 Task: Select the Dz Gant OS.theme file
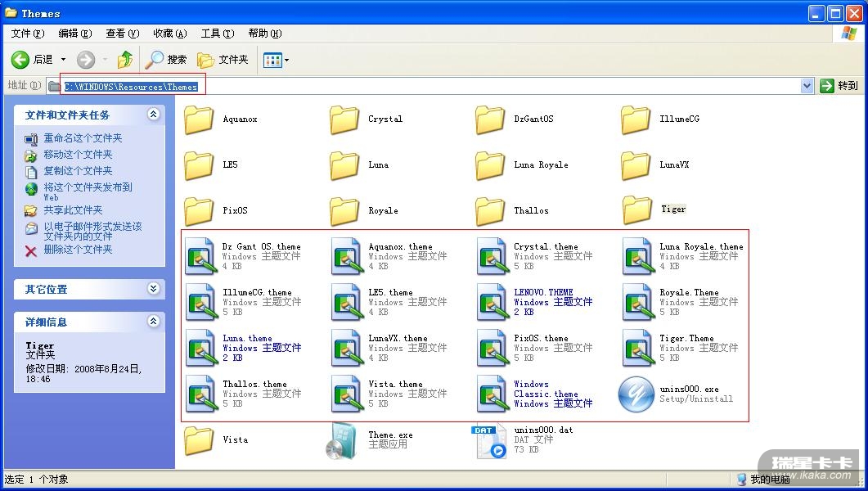[243, 256]
